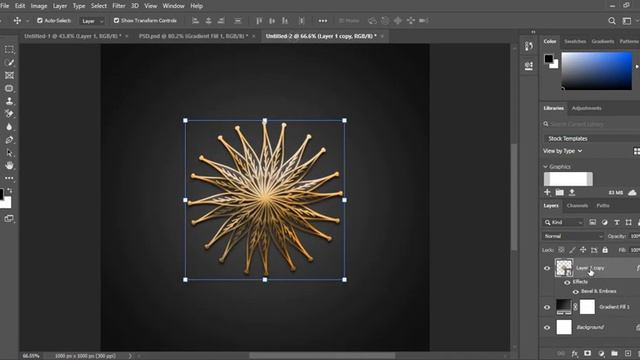Viewport: 640px width, 360px height.
Task: Collapse the Graphics section
Action: [x=545, y=167]
